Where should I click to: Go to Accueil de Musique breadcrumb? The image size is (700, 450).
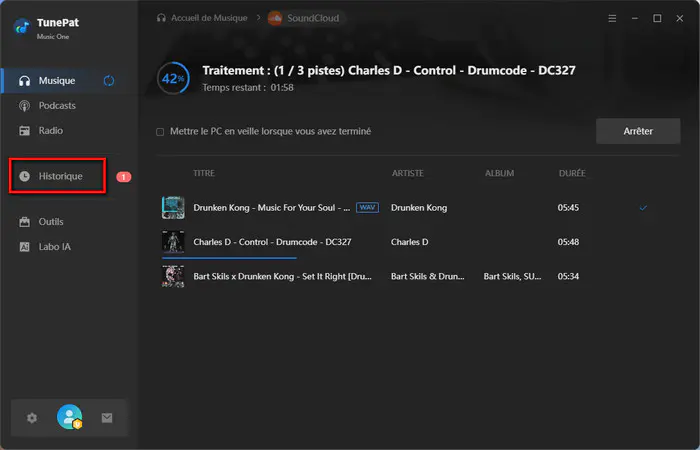[x=202, y=18]
